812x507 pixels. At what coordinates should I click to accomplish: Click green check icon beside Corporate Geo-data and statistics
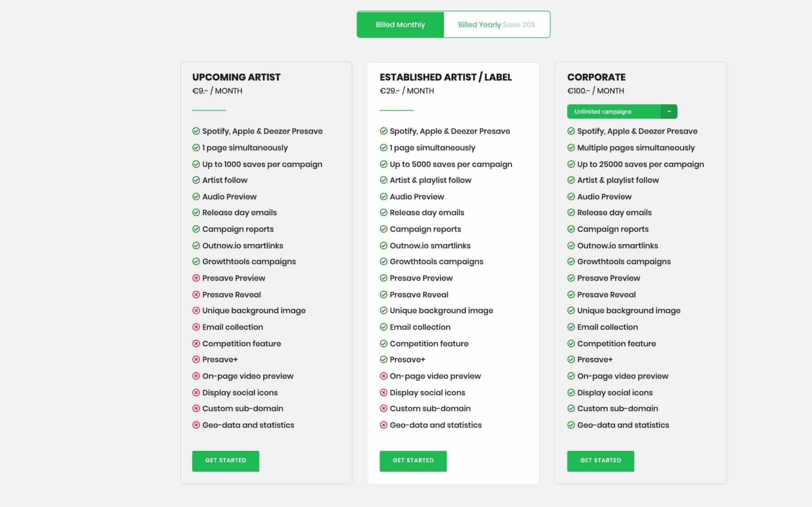pos(571,425)
